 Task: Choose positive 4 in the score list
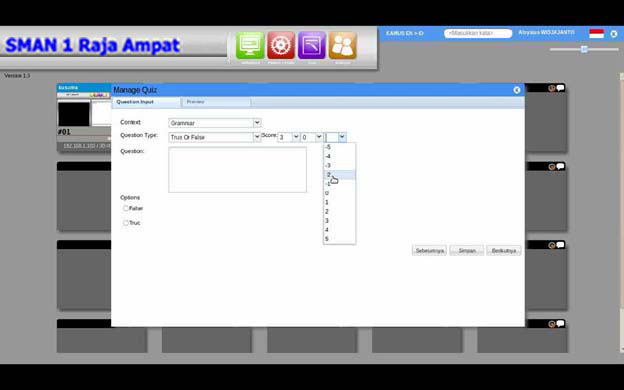pos(339,230)
